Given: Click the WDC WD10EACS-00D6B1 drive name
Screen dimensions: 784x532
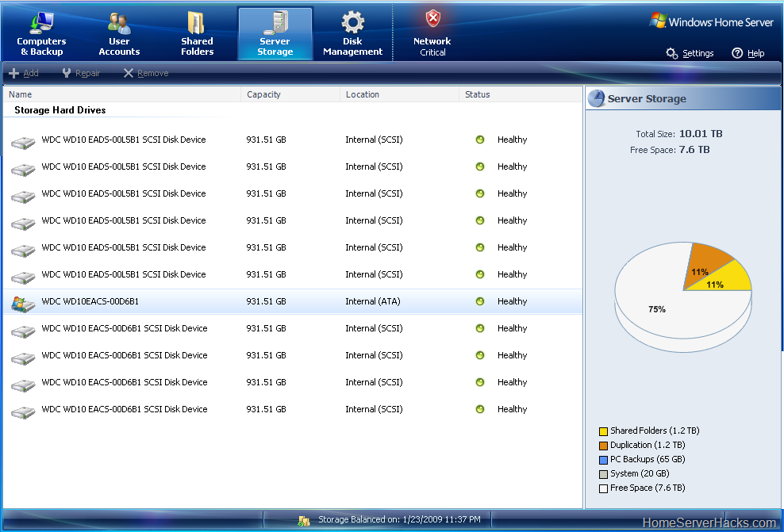Looking at the screenshot, I should pos(90,301).
